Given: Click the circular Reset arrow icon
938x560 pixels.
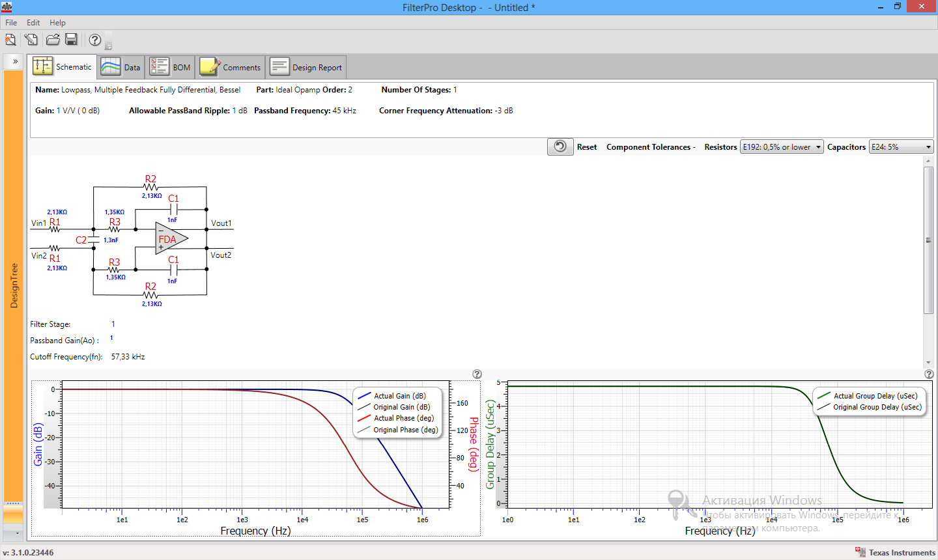Looking at the screenshot, I should pos(560,146).
